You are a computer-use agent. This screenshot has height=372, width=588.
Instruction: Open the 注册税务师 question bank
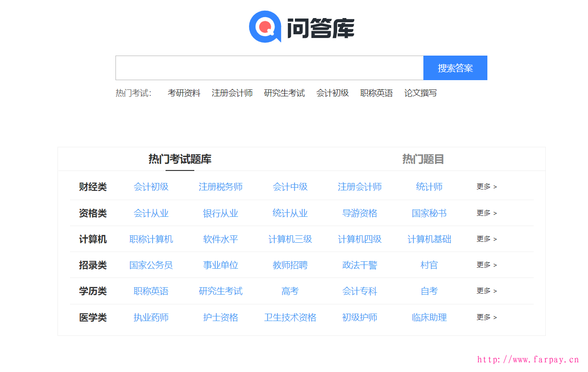click(221, 187)
